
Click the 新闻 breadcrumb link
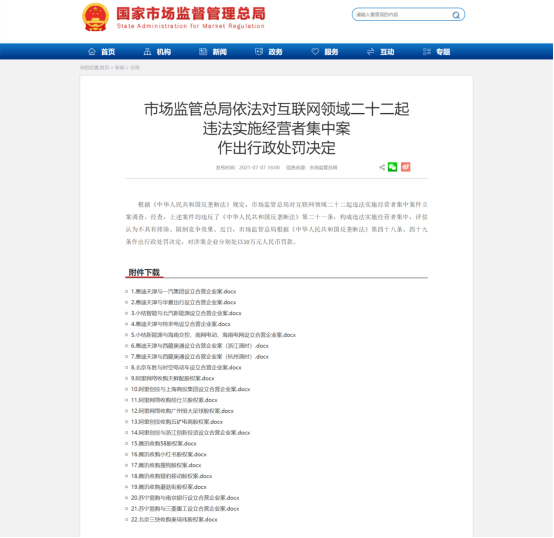coord(119,67)
